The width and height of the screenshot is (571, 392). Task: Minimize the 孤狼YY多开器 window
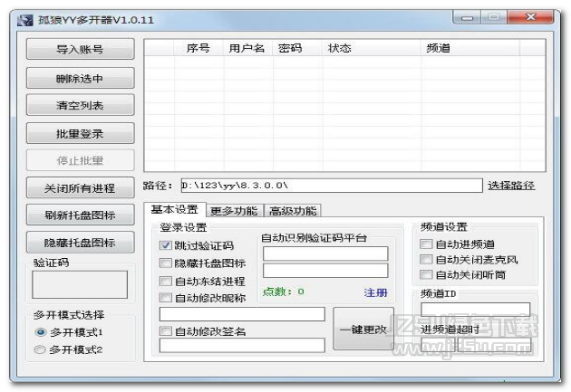(467, 17)
